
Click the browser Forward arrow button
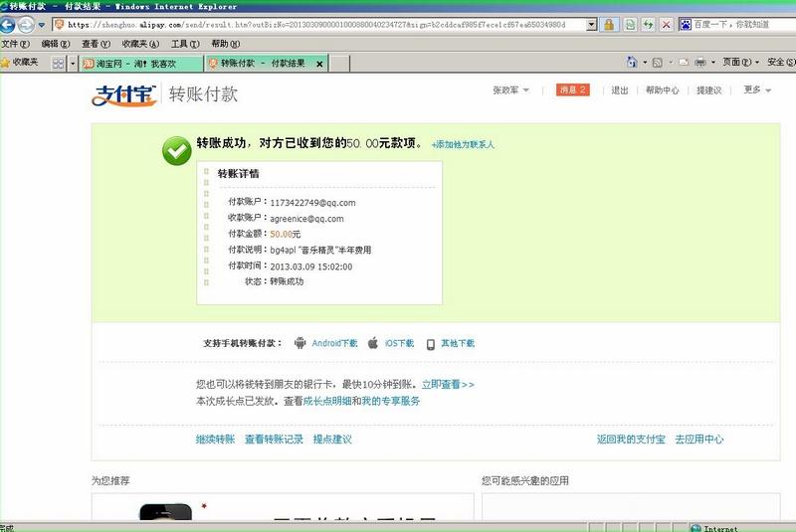tap(26, 24)
